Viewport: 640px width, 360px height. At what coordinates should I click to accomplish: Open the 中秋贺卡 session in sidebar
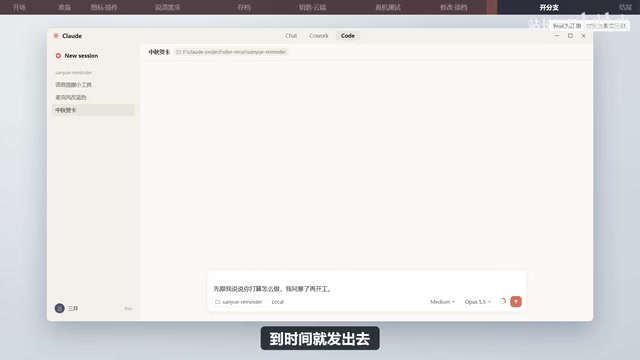tap(93, 110)
